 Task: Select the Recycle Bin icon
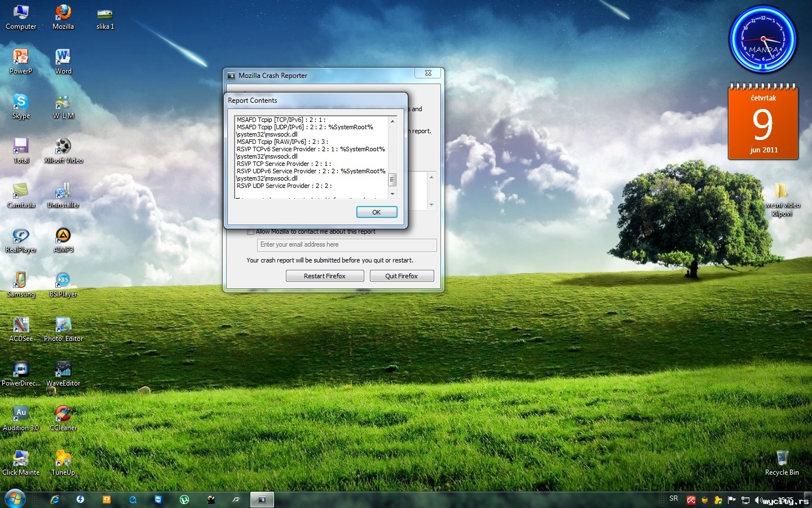pyautogui.click(x=782, y=463)
